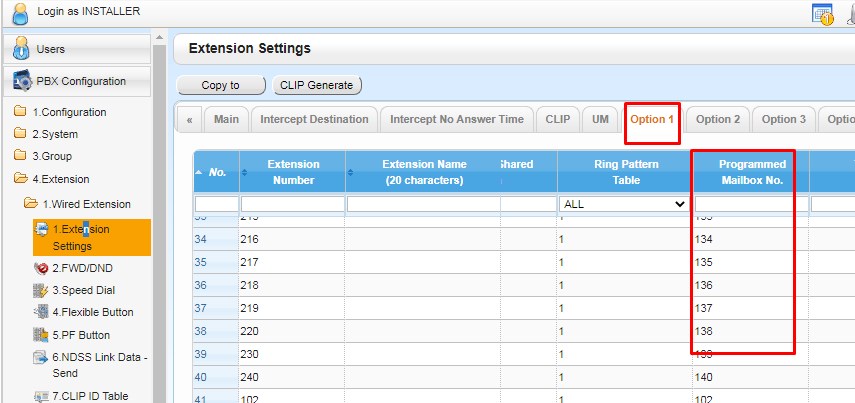Click the Users sidebar icon
The width and height of the screenshot is (855, 403).
21,49
